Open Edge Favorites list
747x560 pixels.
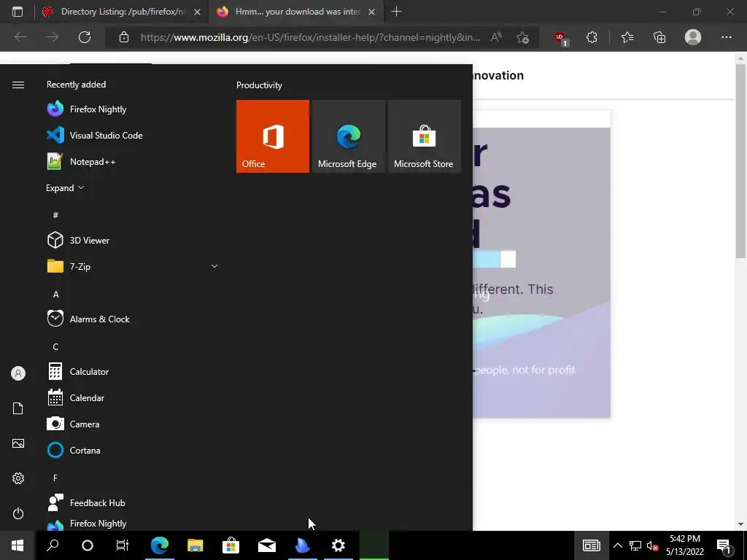[x=627, y=37]
